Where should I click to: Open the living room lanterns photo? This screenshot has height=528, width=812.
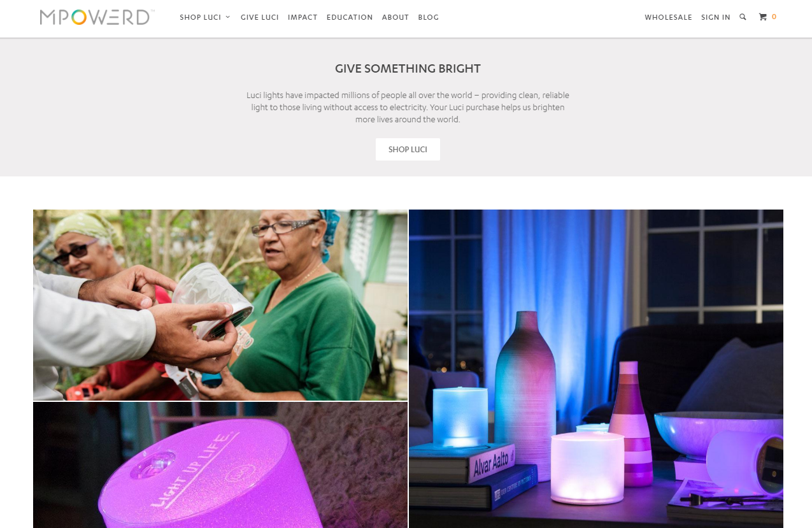[x=596, y=369]
